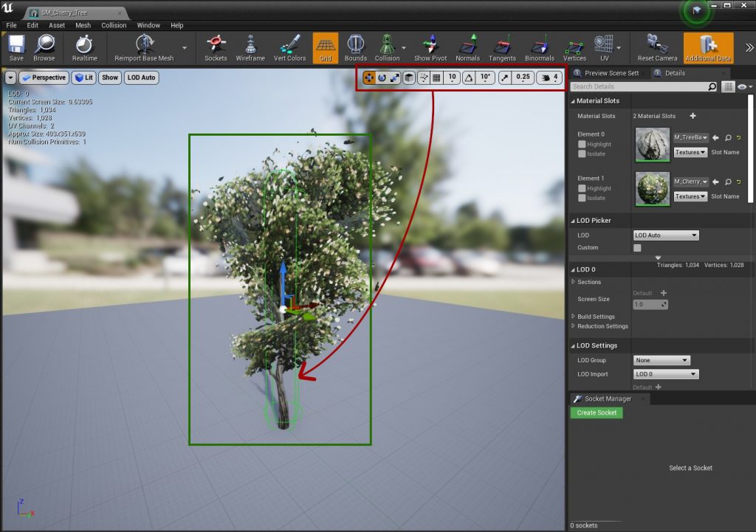Open the LOD Auto dropdown in LOD Picker

pyautogui.click(x=666, y=235)
